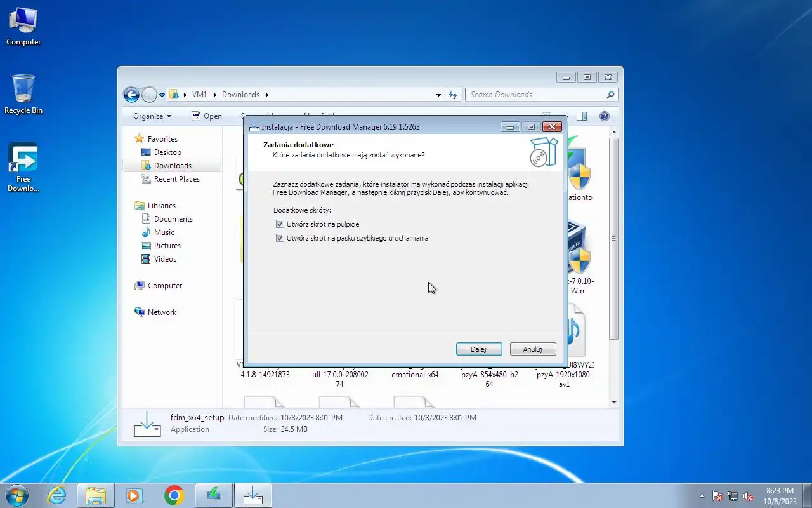Select the Recycle Bin desktop icon
Image resolution: width=812 pixels, height=508 pixels.
23,95
